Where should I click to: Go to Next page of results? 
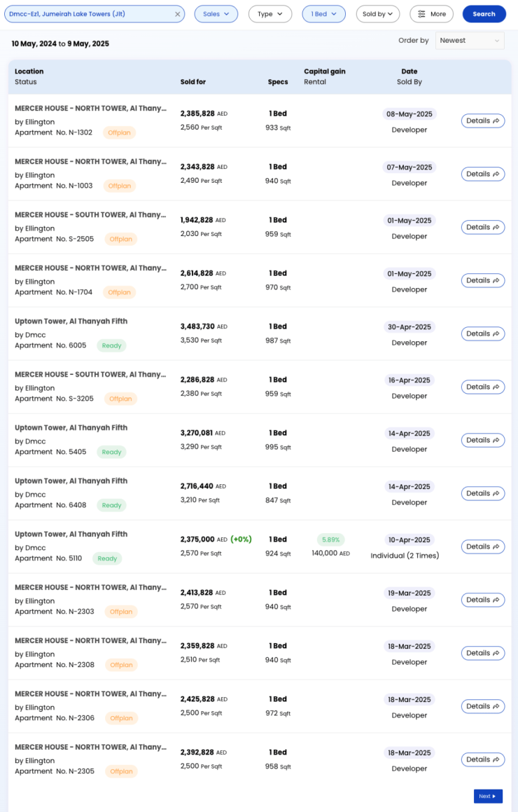[487, 796]
